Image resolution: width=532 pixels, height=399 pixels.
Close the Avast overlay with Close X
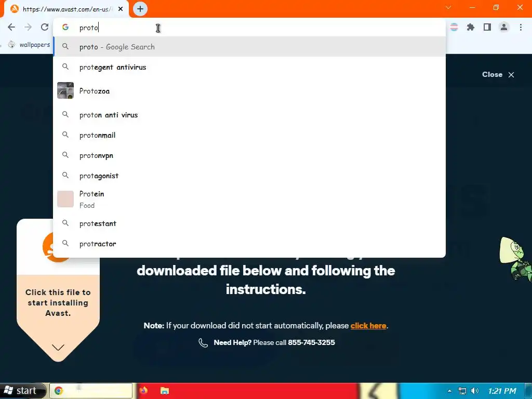[498, 75]
